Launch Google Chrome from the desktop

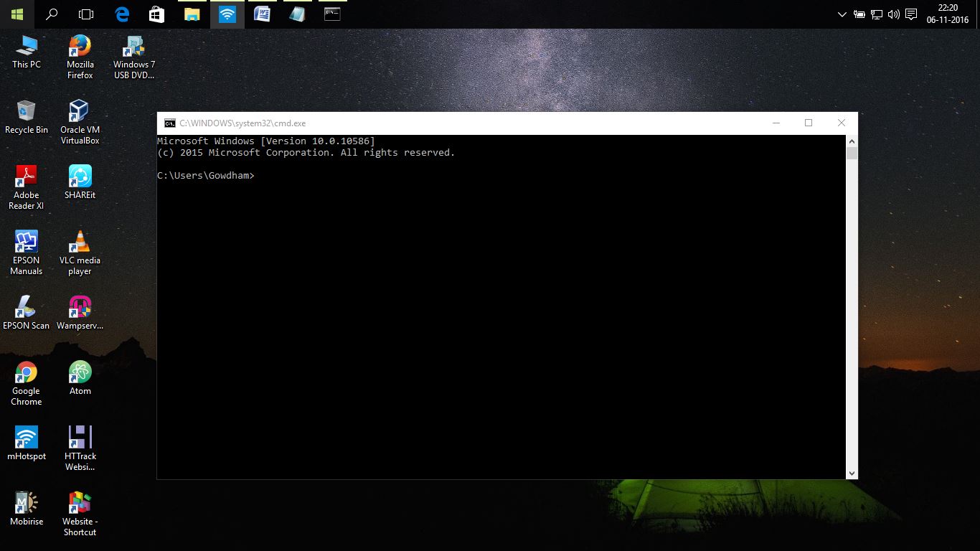(x=26, y=372)
